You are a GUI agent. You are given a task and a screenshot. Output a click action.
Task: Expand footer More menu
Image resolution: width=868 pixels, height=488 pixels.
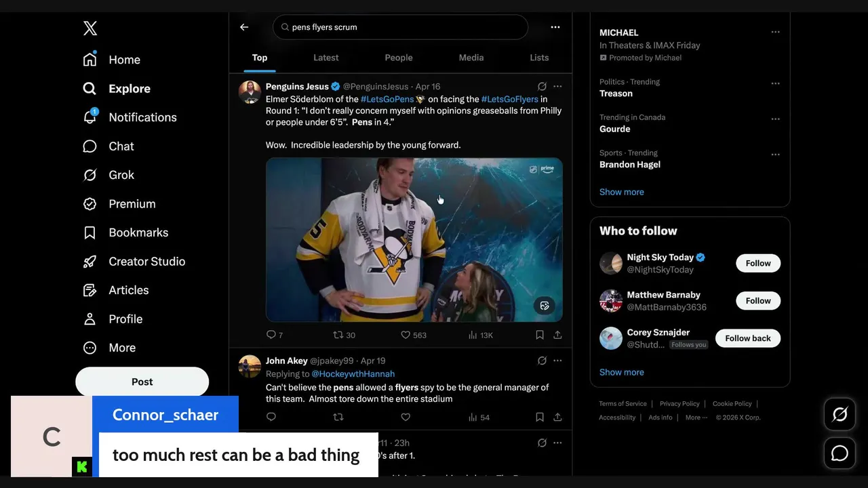pyautogui.click(x=696, y=418)
